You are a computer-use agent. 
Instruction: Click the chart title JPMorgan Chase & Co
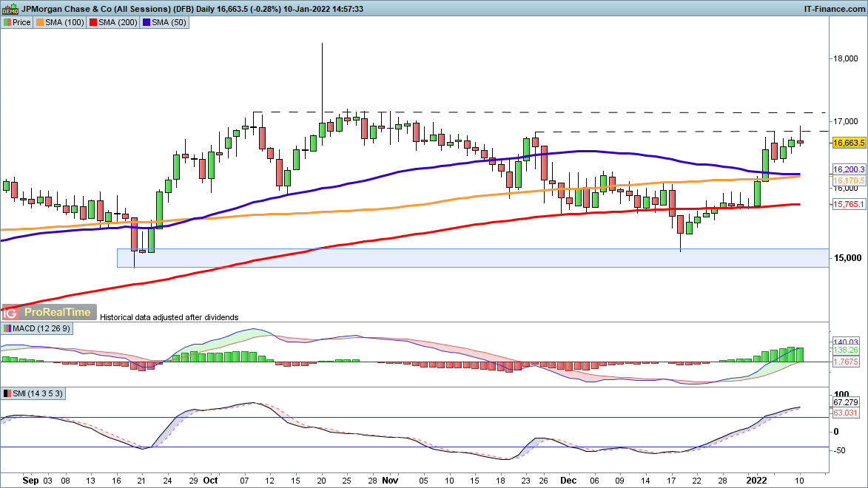point(67,9)
